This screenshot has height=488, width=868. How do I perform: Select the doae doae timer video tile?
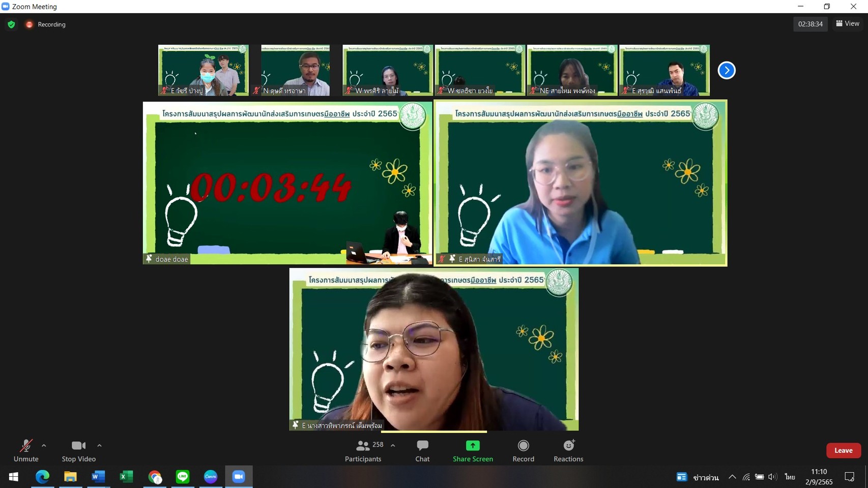[x=287, y=183]
